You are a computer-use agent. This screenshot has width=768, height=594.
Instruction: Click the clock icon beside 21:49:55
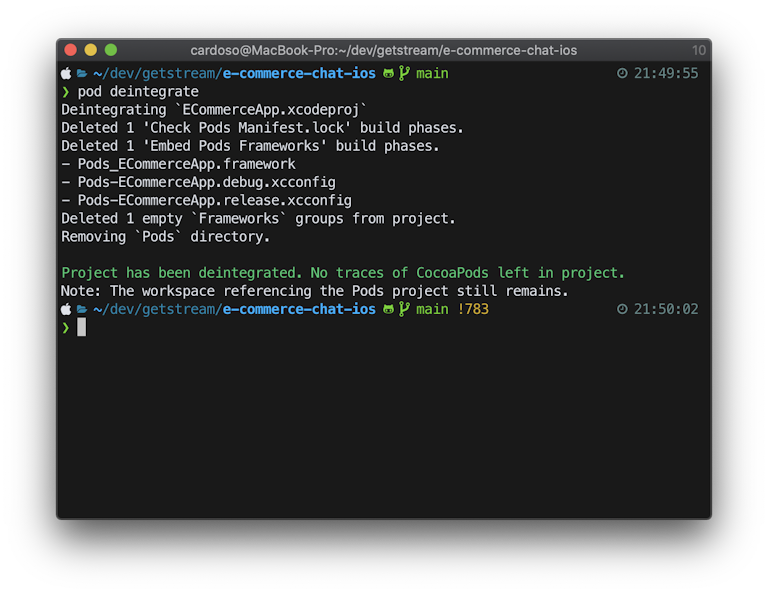[622, 73]
